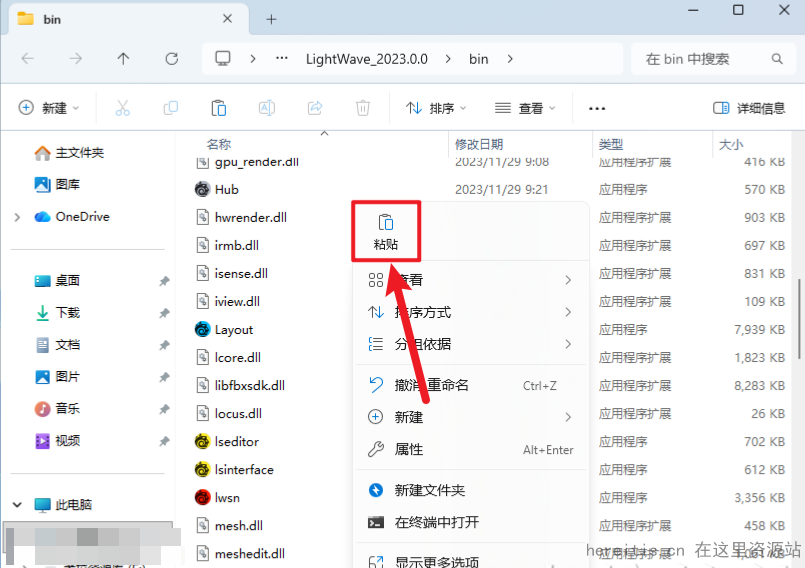Click the Delete trash icon in toolbar
The width and height of the screenshot is (805, 568).
click(x=362, y=108)
